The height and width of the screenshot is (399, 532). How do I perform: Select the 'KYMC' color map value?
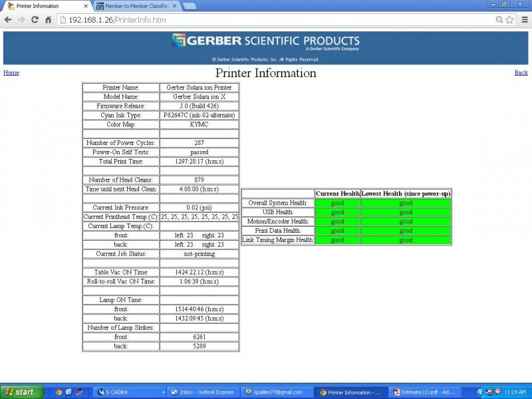click(x=199, y=124)
